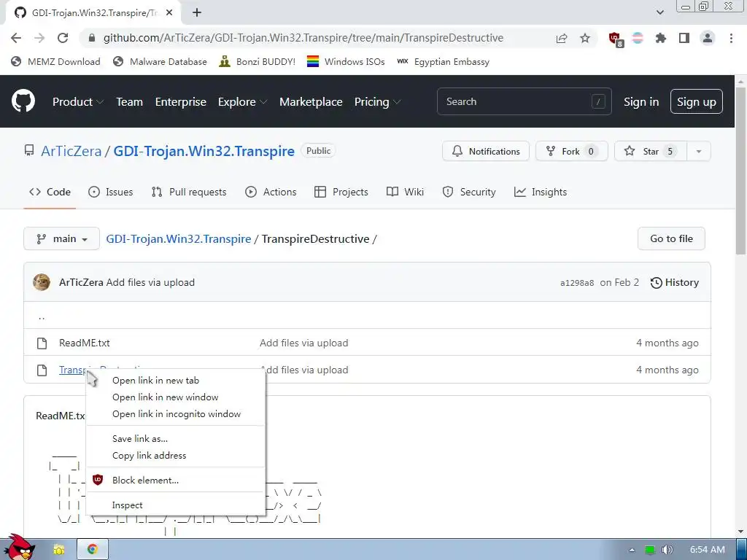Image resolution: width=747 pixels, height=560 pixels.
Task: Expand the Explore menu
Action: click(x=242, y=102)
